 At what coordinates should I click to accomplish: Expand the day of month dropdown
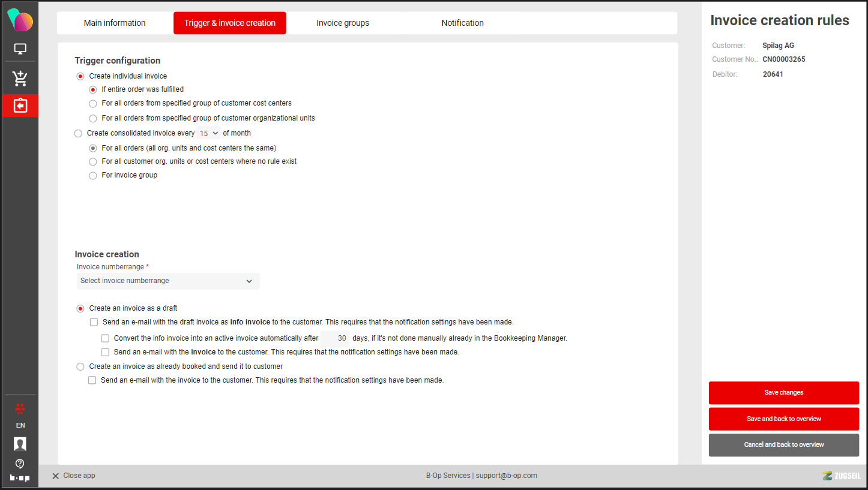pyautogui.click(x=209, y=134)
